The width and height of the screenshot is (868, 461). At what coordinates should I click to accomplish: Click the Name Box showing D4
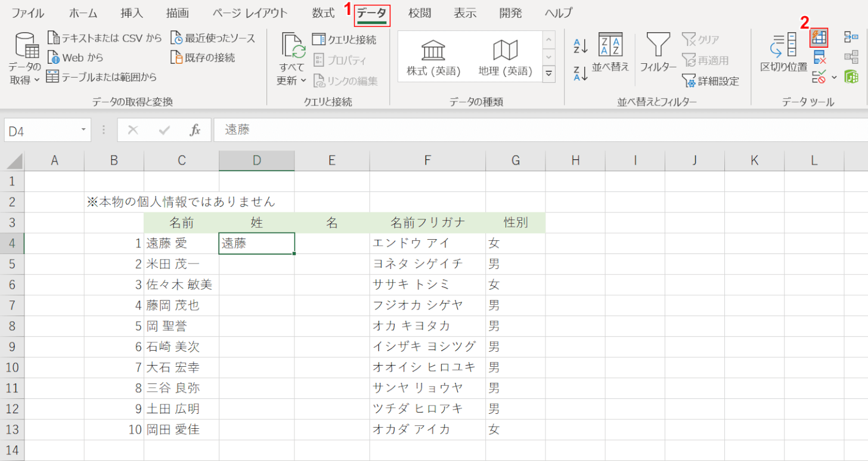pos(41,131)
